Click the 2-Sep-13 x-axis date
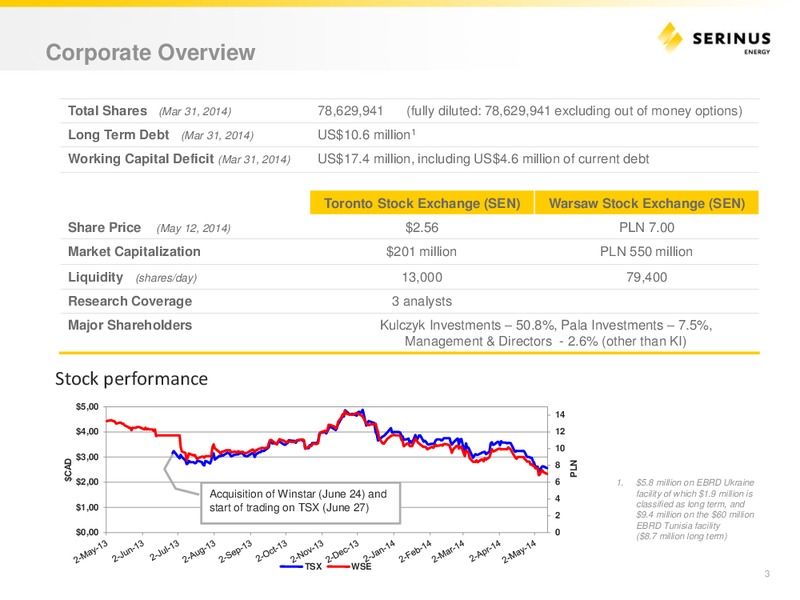The height and width of the screenshot is (600, 800). click(x=236, y=552)
